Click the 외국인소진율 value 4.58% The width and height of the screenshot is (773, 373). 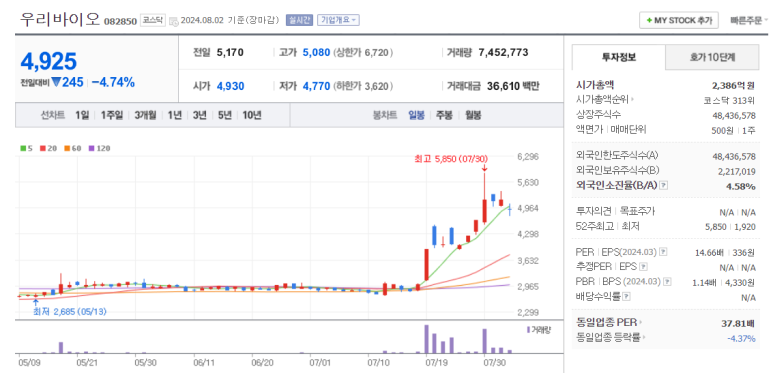click(x=741, y=186)
